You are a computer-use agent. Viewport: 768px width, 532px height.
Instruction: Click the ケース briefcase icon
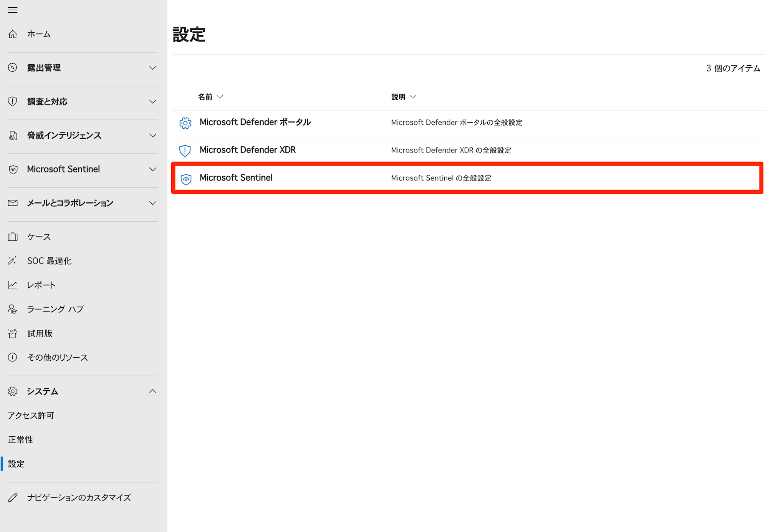(x=13, y=237)
